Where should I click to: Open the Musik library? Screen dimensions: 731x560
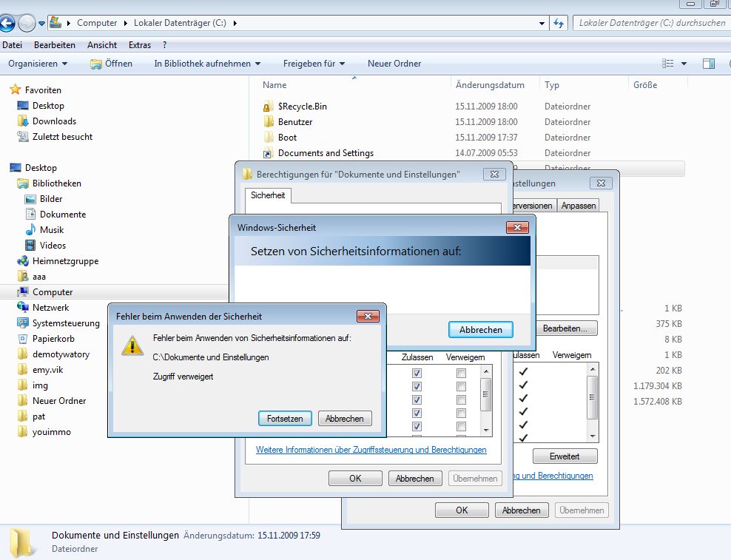(x=51, y=230)
